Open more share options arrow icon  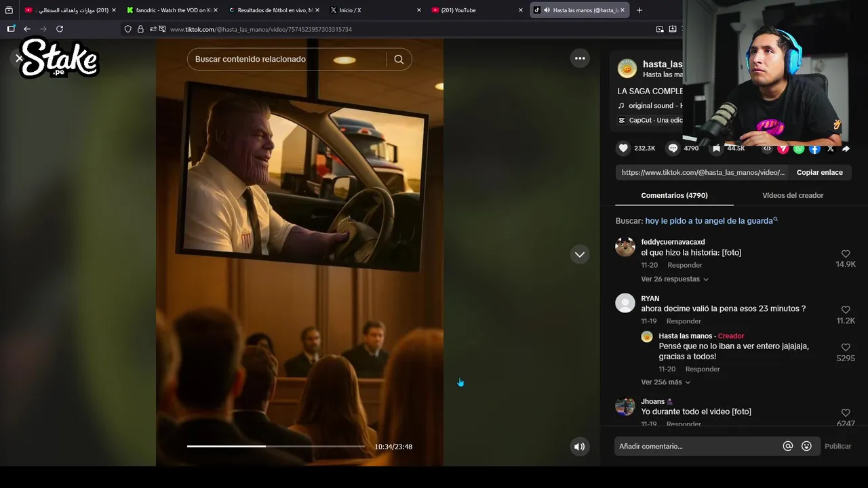click(x=846, y=148)
